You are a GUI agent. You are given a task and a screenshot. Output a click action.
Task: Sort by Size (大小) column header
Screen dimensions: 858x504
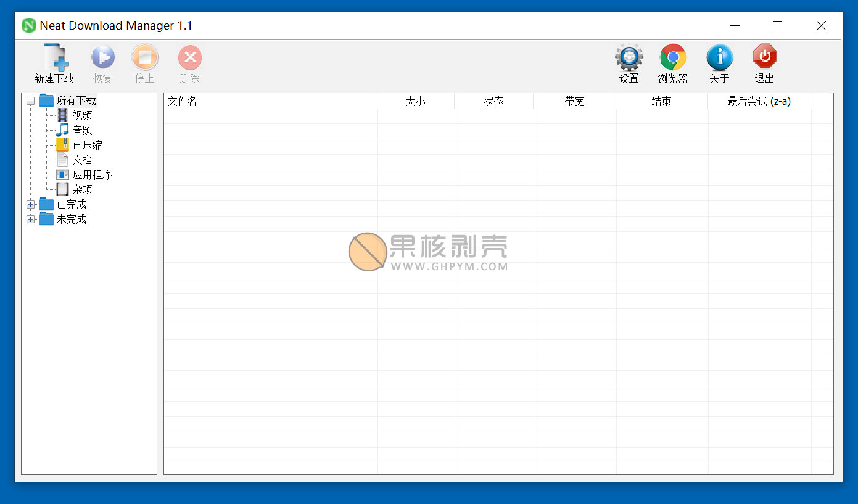(415, 102)
